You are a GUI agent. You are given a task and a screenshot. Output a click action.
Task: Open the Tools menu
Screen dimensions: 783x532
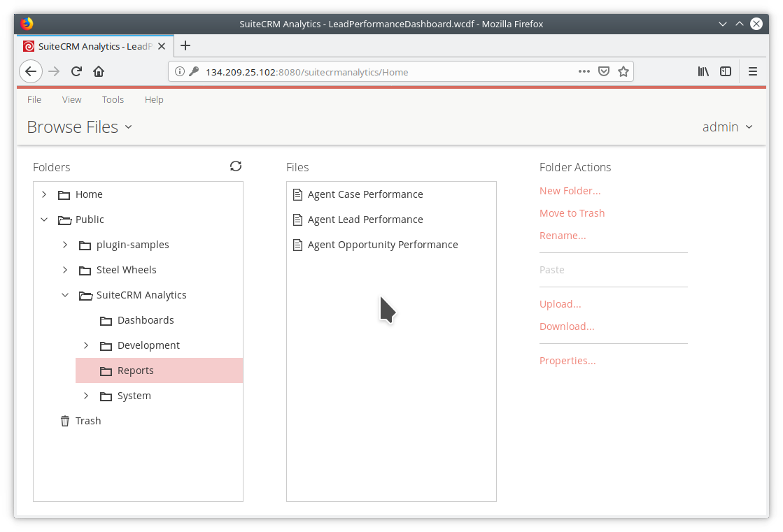point(113,99)
